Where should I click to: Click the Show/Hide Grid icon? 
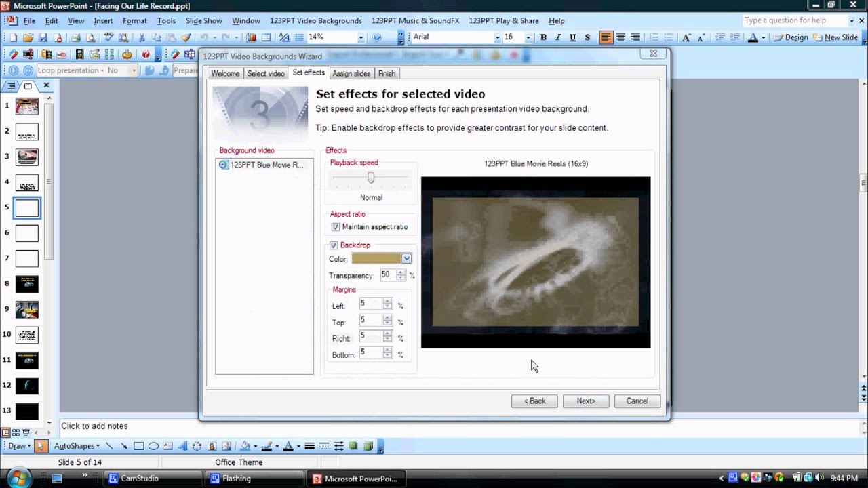[x=299, y=38]
